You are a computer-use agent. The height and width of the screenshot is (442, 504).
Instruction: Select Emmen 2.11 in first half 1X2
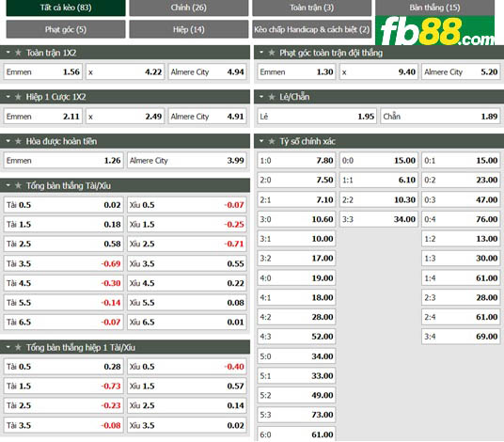(x=42, y=116)
